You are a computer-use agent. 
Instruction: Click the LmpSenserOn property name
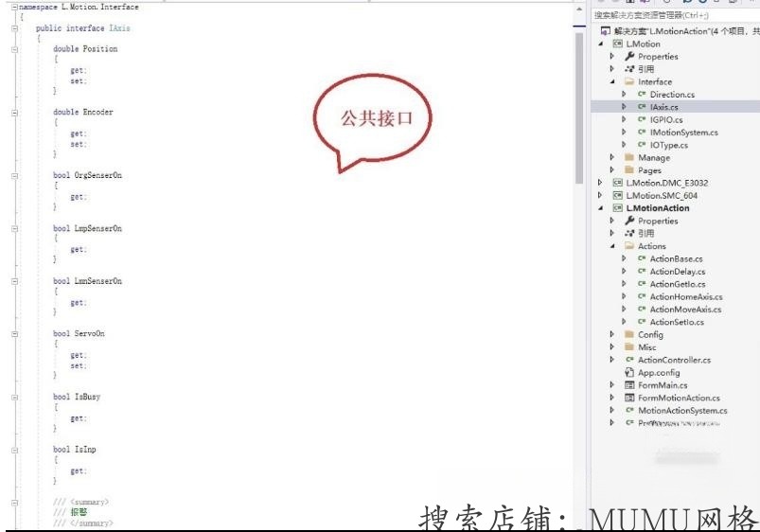click(x=97, y=228)
